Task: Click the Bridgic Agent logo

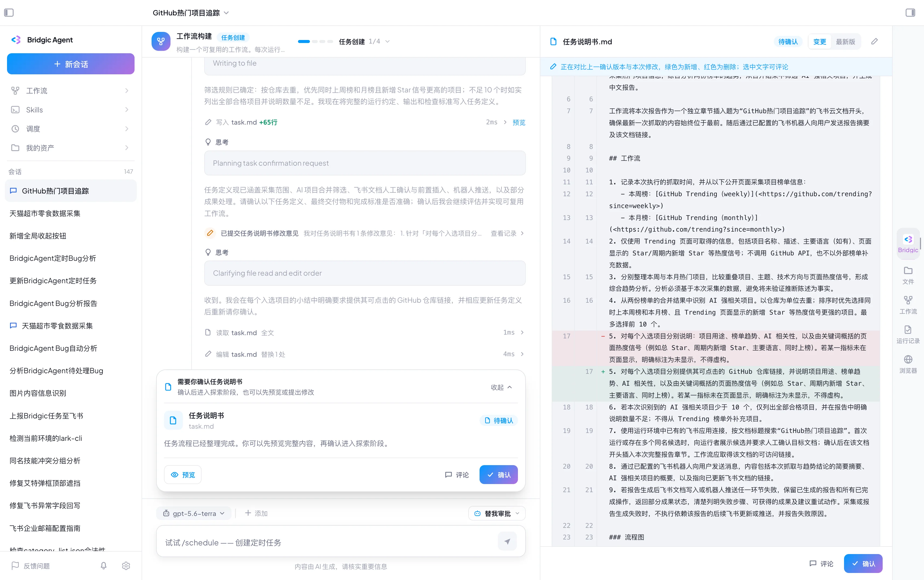Action: coord(16,40)
